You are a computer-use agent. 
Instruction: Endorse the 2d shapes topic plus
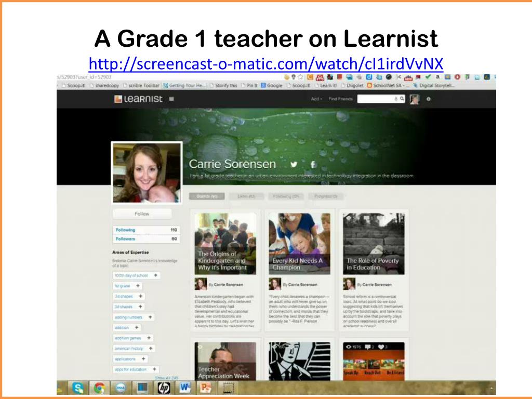coord(140,296)
